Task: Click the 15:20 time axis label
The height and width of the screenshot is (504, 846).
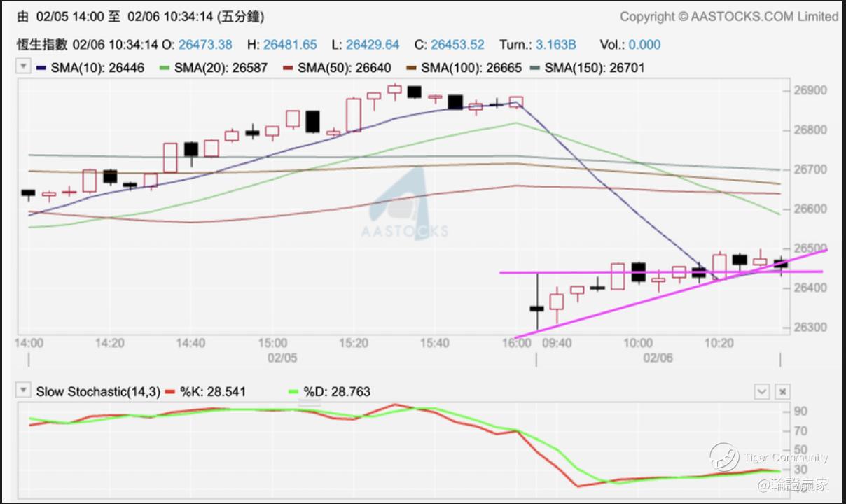Action: [354, 343]
